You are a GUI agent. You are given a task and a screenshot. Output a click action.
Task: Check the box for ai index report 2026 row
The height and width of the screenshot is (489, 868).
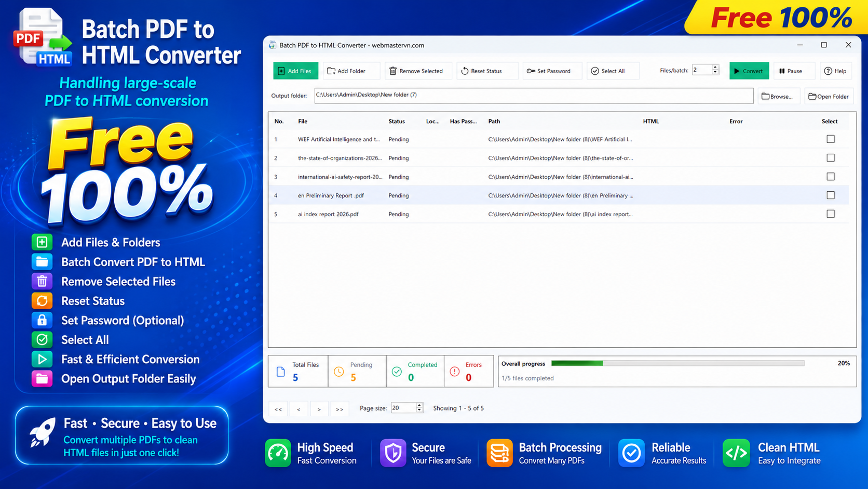tap(831, 214)
